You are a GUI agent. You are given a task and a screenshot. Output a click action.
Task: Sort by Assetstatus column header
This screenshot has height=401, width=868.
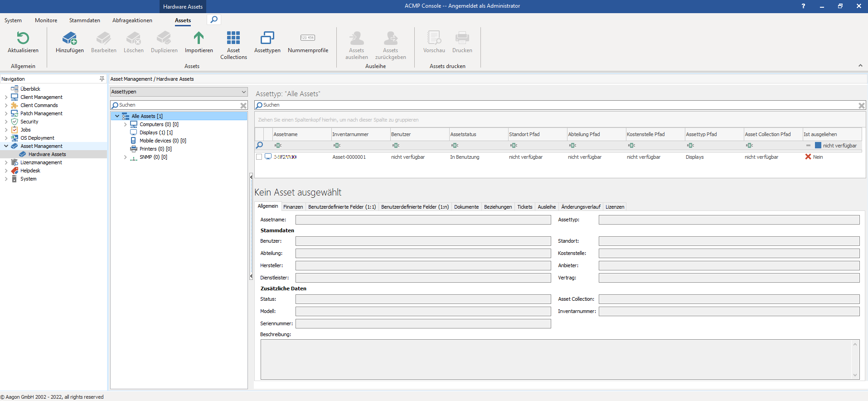tap(478, 134)
